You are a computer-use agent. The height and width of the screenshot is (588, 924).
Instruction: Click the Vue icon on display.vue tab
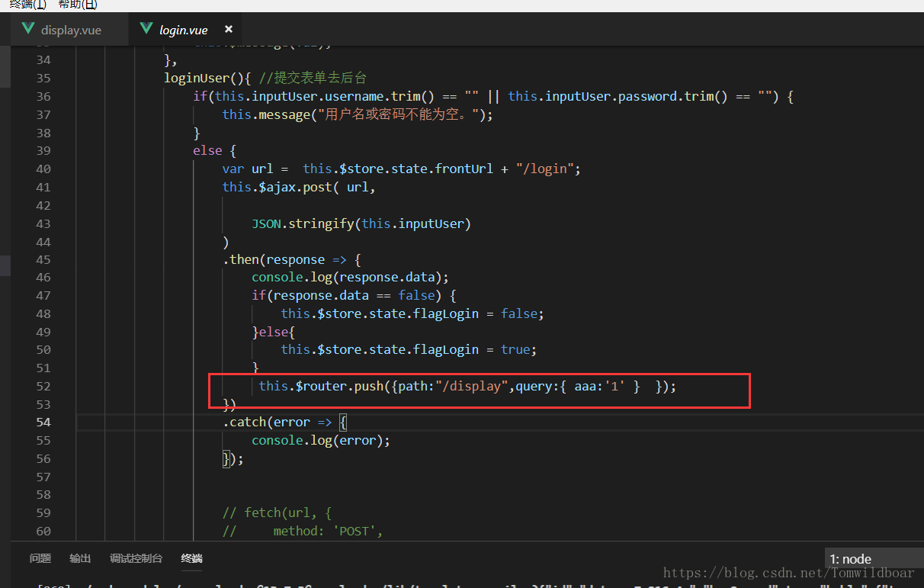[x=29, y=30]
